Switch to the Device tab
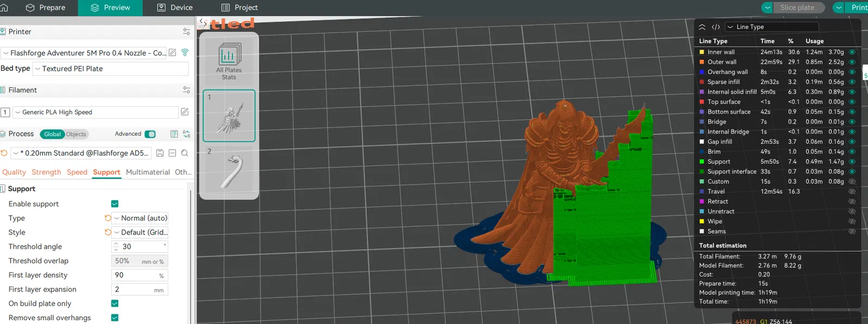The height and width of the screenshot is (324, 868). tap(175, 8)
